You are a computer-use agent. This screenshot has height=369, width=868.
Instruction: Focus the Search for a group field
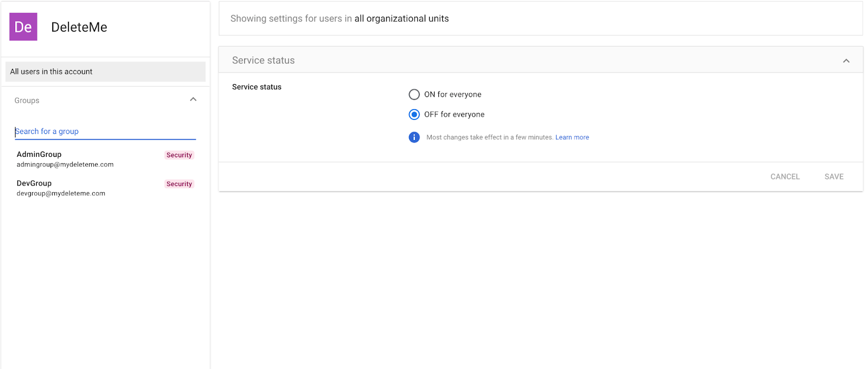pos(105,131)
